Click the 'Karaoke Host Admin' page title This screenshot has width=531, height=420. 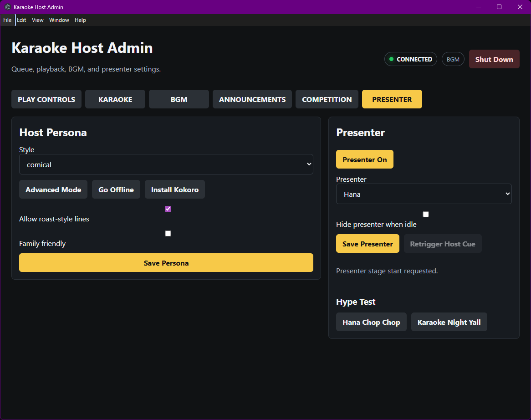click(x=82, y=48)
